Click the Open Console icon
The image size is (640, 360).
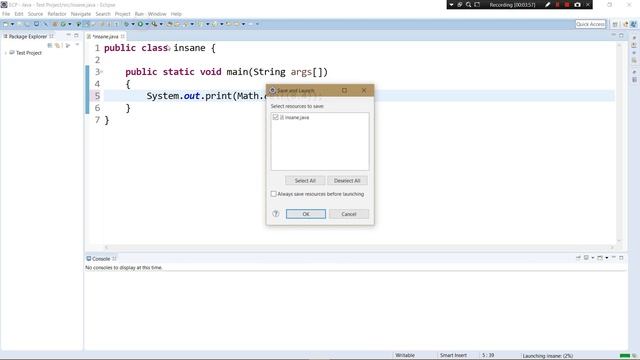pos(600,258)
